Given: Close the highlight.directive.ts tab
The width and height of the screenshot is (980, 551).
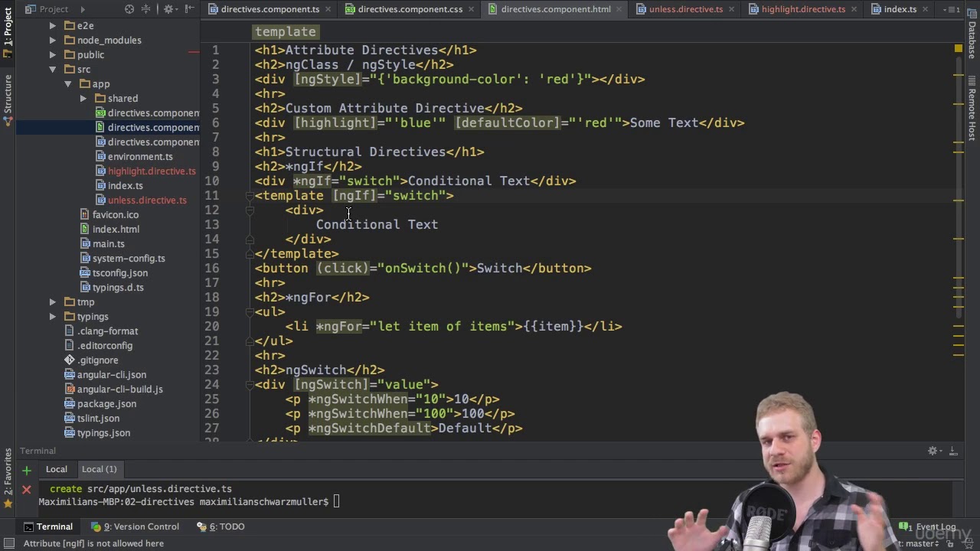Looking at the screenshot, I should point(854,9).
